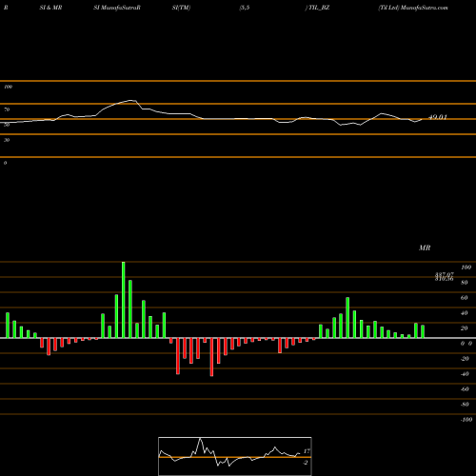Click the -2 value in mini chart

pos(306,463)
